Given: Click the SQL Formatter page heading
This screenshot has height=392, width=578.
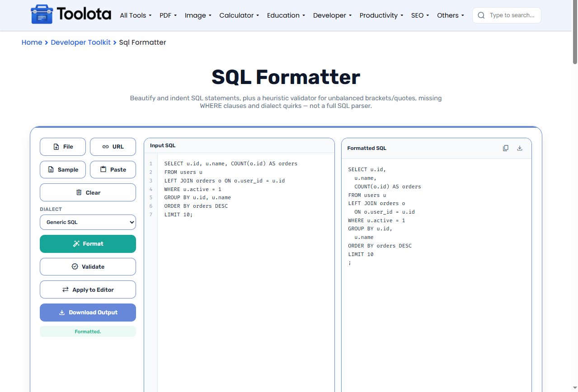Looking at the screenshot, I should click(x=286, y=77).
